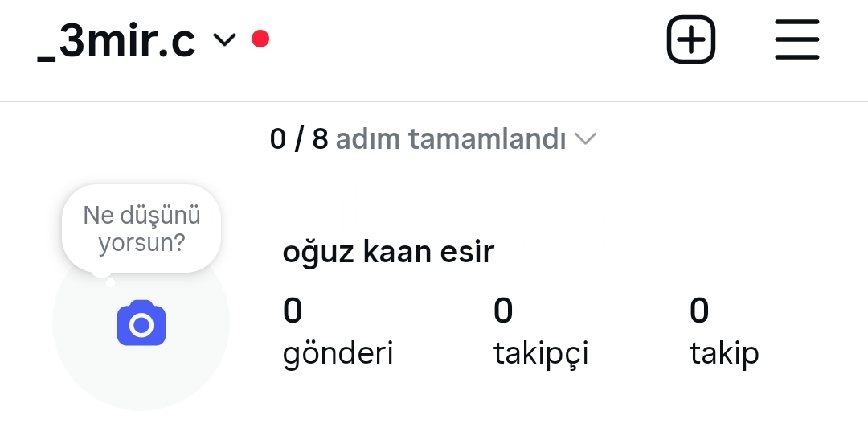Screen dimensions: 868x432
Task: Click the '0 / 8' steps counter
Action: [x=299, y=139]
